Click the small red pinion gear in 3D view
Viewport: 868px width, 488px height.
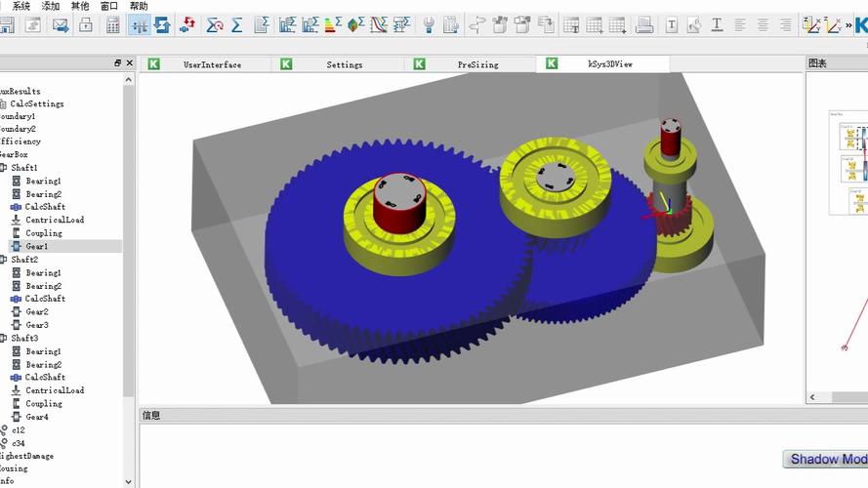[x=672, y=221]
